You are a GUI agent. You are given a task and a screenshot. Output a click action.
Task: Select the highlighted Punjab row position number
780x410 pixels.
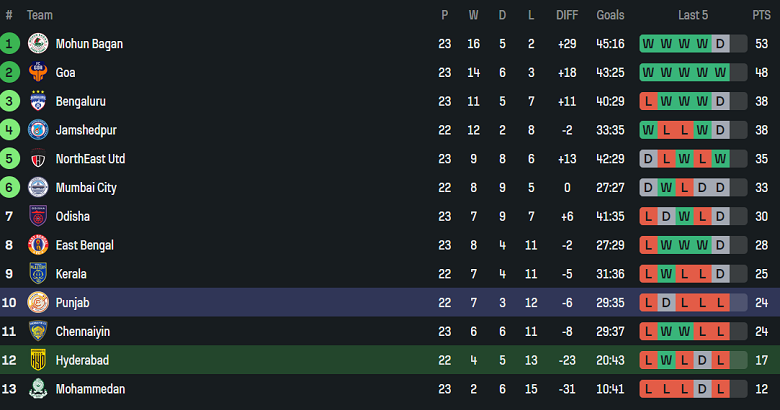10,303
